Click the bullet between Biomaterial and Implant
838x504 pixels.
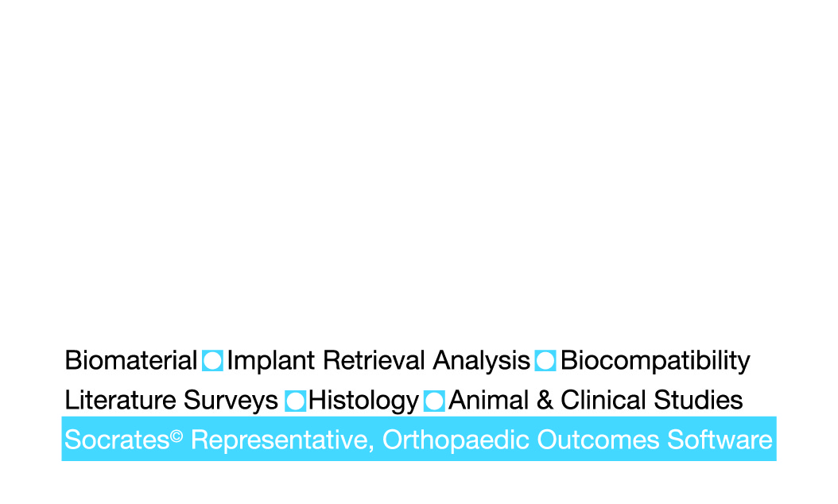point(212,361)
